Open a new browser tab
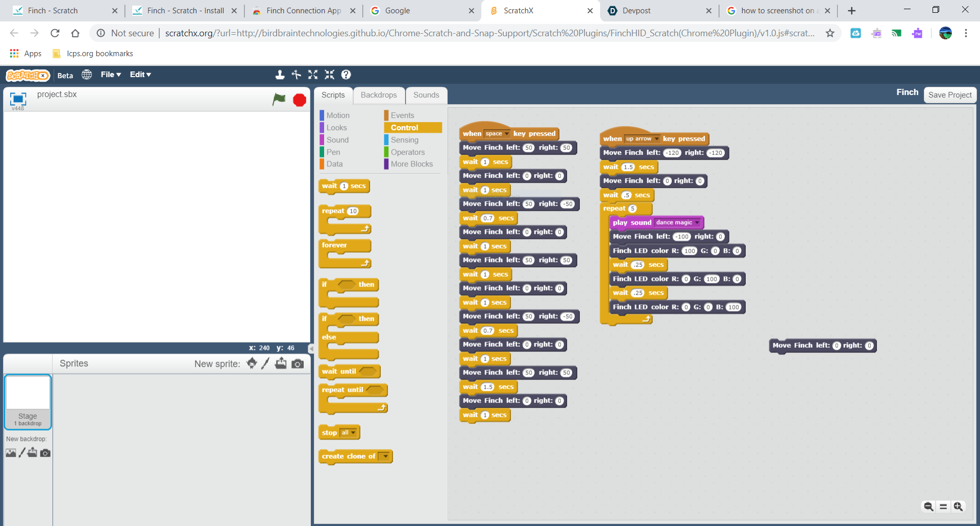Image resolution: width=980 pixels, height=526 pixels. coord(851,11)
